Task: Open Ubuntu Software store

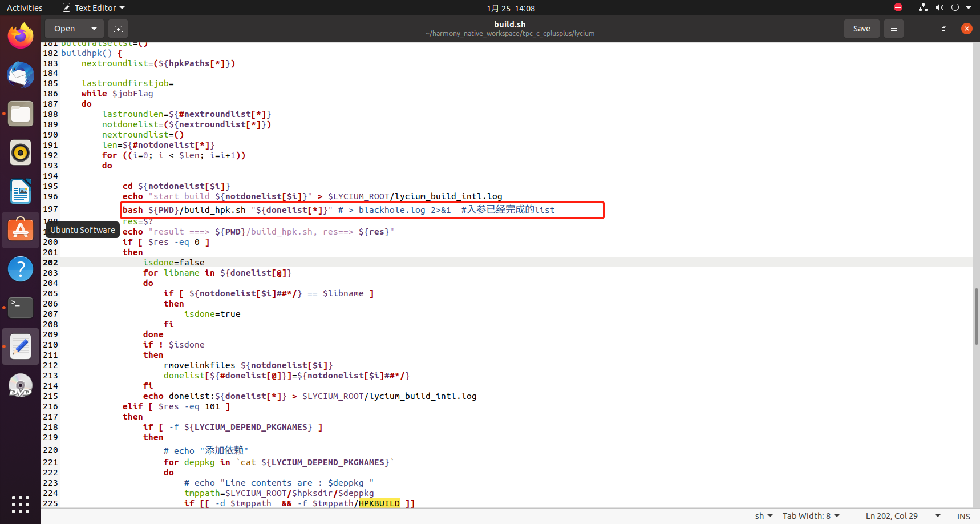Action: pos(21,230)
